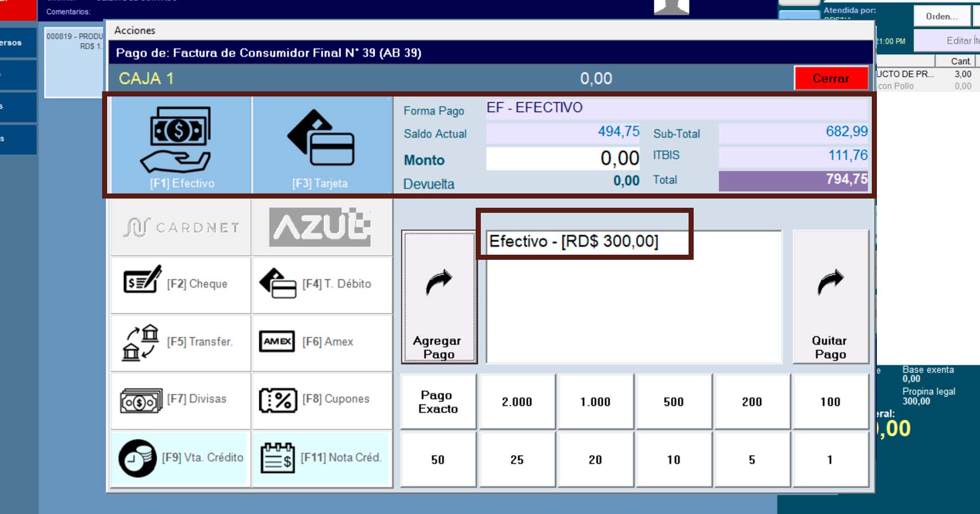Select the CardNet payment option

tap(181, 228)
